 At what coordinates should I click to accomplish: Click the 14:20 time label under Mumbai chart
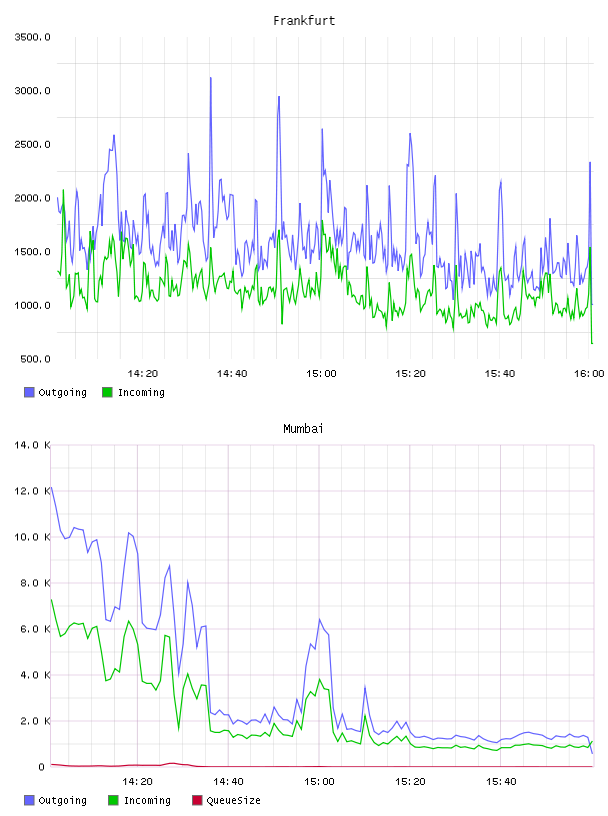[137, 782]
